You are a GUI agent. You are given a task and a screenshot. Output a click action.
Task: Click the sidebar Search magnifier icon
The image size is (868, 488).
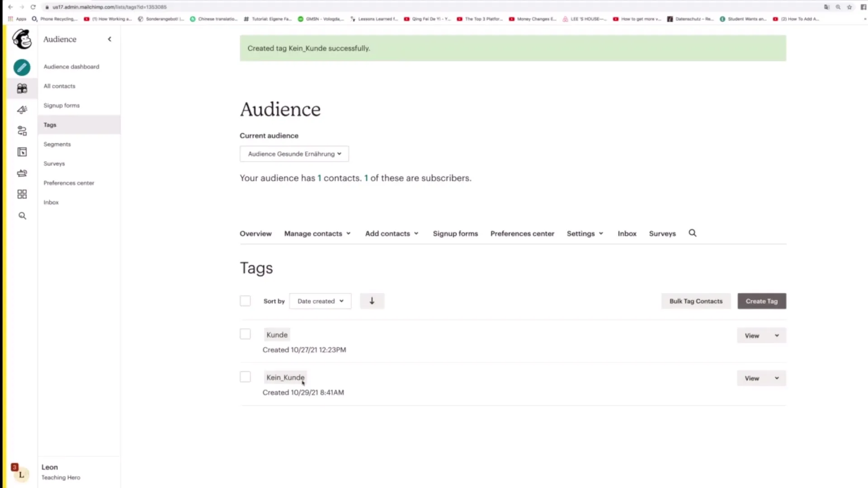pyautogui.click(x=22, y=216)
